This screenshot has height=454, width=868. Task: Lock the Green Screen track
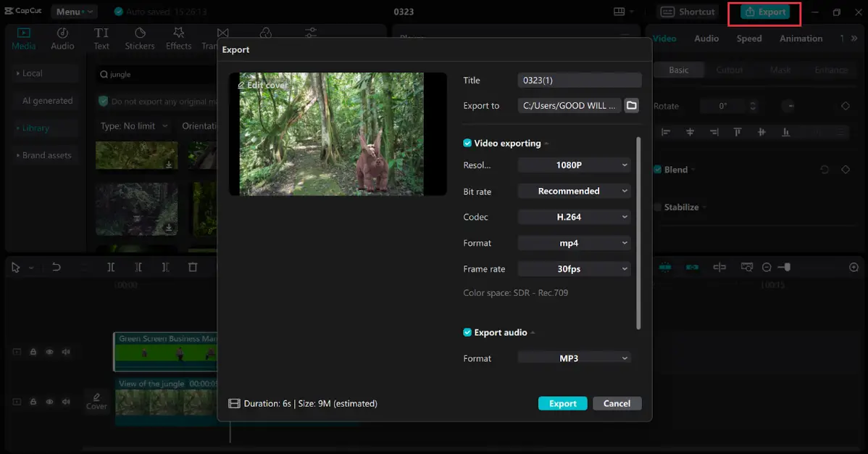click(x=33, y=352)
